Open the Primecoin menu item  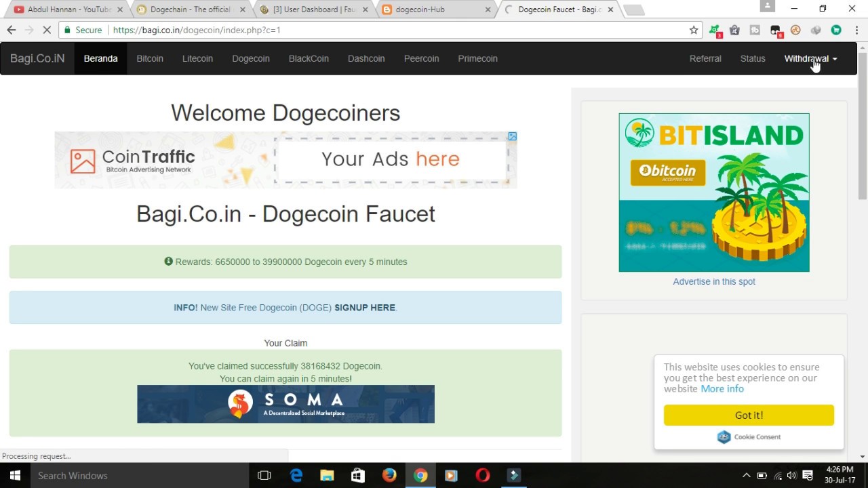pyautogui.click(x=477, y=58)
